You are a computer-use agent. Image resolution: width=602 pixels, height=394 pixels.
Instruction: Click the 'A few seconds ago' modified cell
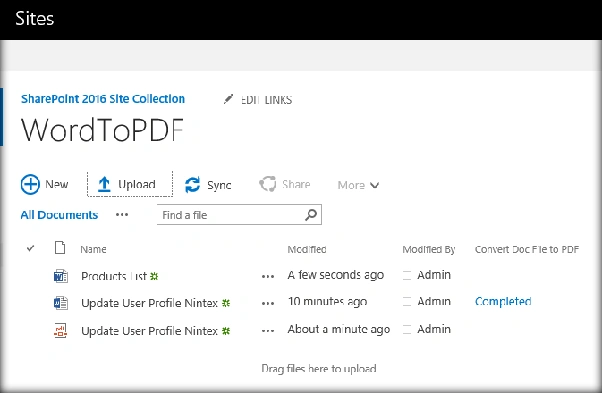click(336, 275)
